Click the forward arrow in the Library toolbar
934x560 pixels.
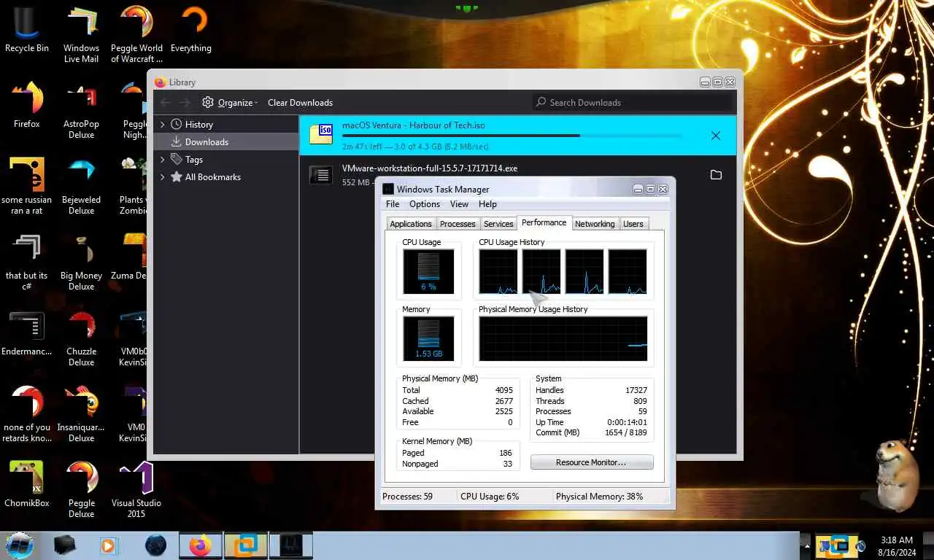click(185, 103)
